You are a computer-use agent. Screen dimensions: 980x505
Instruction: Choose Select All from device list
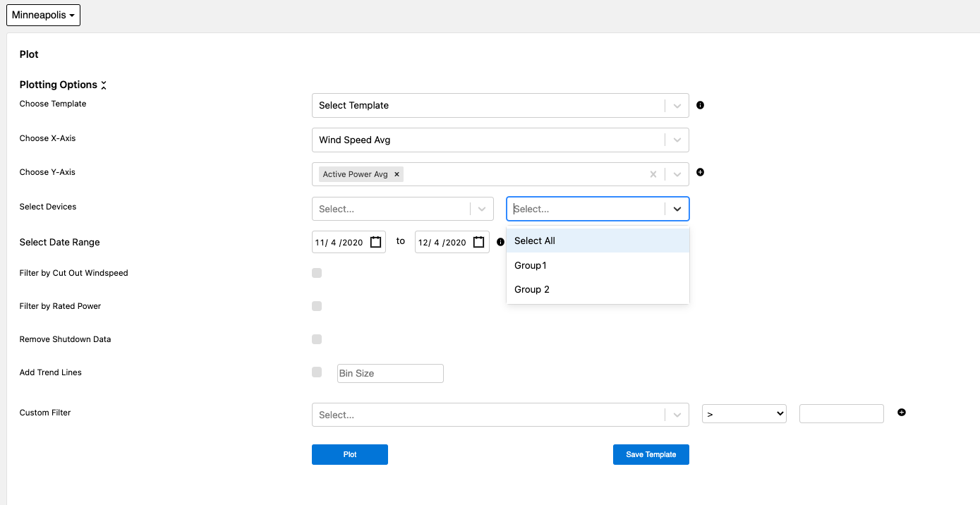click(x=535, y=241)
